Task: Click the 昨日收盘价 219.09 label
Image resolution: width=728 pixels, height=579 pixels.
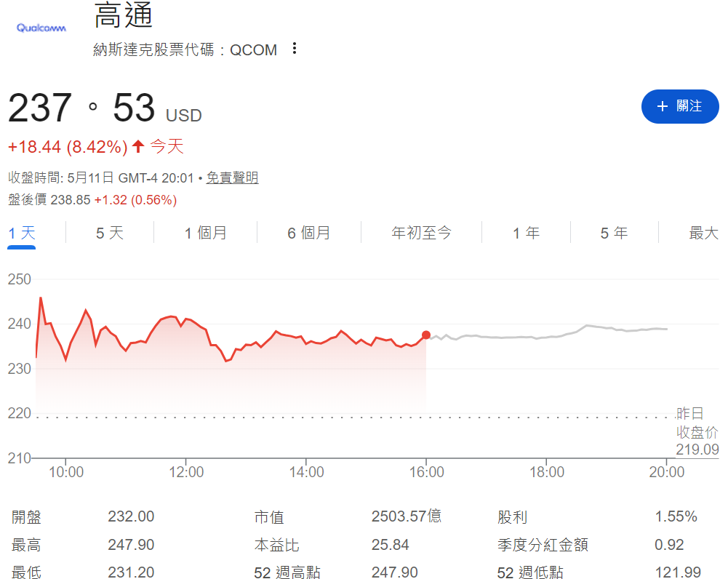Action: point(697,431)
